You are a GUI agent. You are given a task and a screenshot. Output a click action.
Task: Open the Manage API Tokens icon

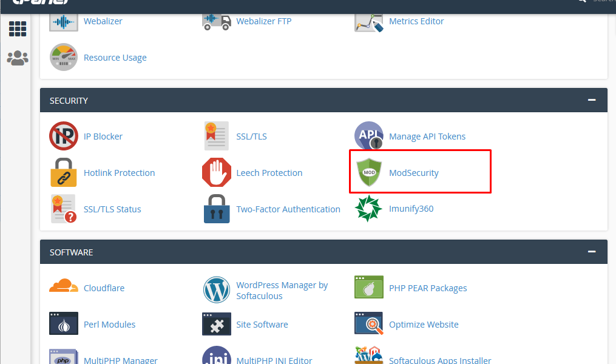[x=369, y=135]
